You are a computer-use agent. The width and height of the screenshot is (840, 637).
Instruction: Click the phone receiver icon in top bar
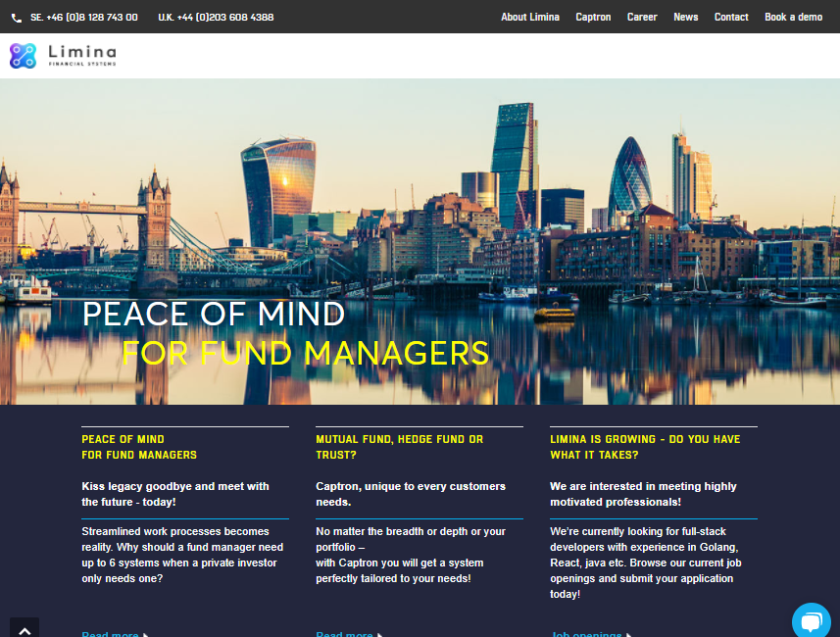point(17,17)
